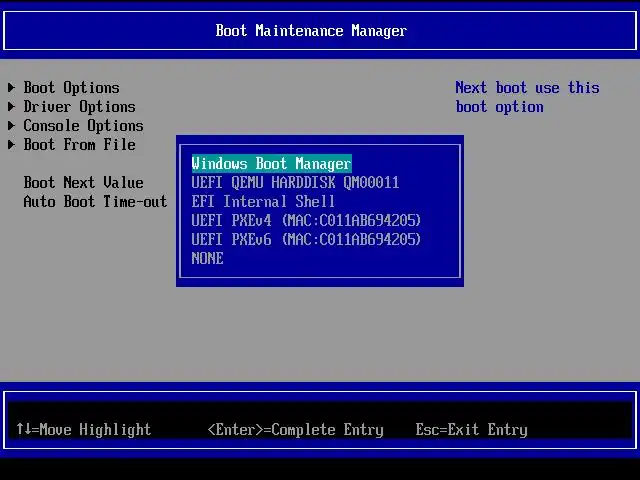Open the Driver Options submenu
The width and height of the screenshot is (640, 480).
[x=79, y=107]
